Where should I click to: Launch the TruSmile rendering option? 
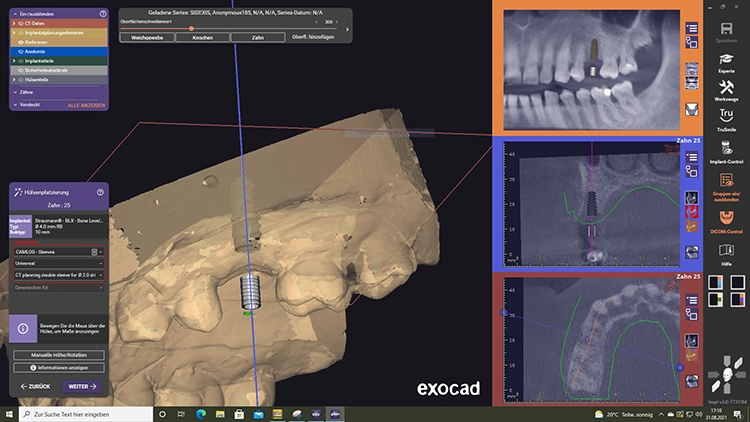726,116
